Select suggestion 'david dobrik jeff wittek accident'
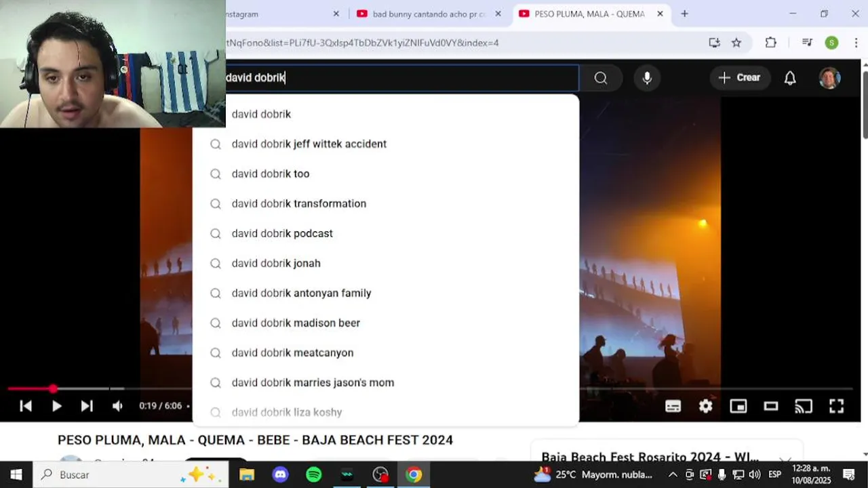Screen dimensions: 868x488 386,144
